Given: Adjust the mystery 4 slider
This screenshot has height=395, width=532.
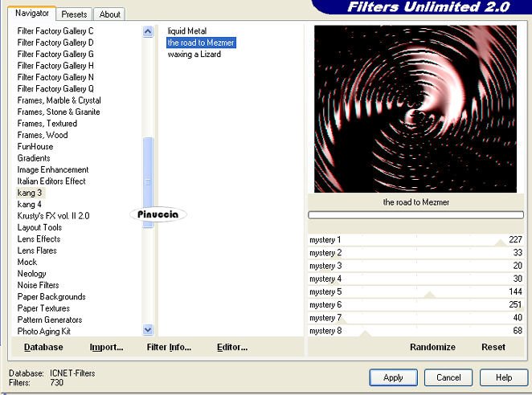Looking at the screenshot, I should (x=415, y=279).
